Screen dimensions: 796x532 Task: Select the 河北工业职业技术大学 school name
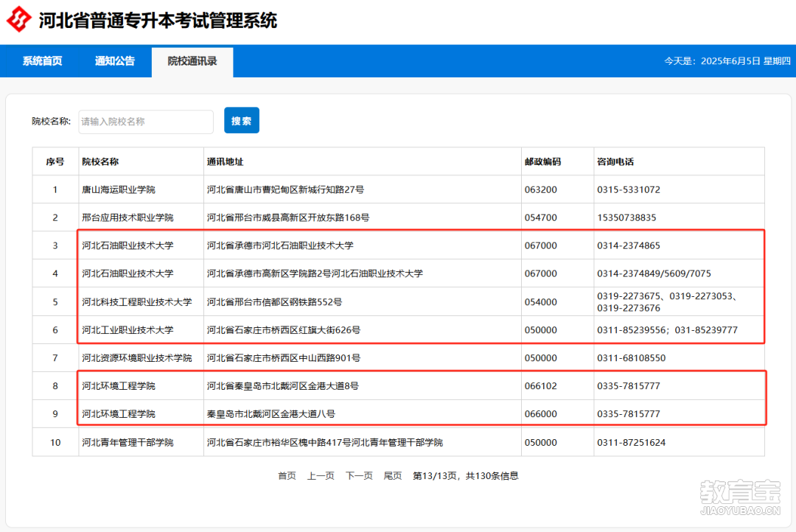(x=128, y=329)
